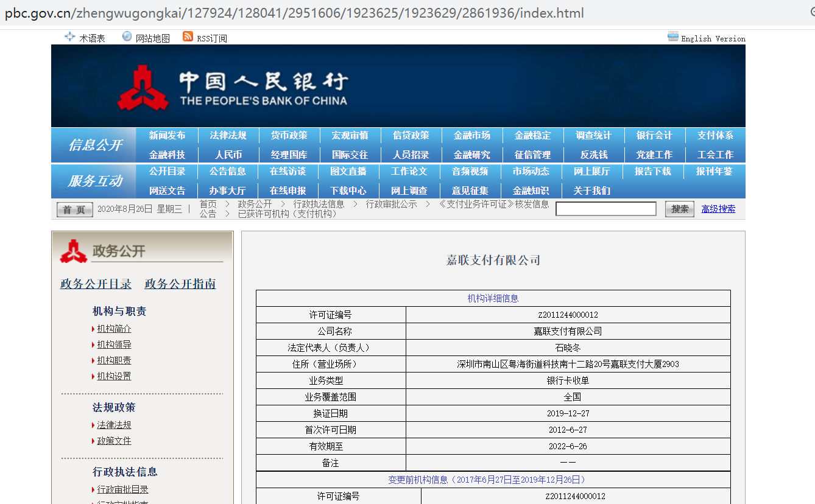Viewport: 815px width, 504px height.
Task: Open the 反洗钱 section
Action: pyautogui.click(x=593, y=155)
